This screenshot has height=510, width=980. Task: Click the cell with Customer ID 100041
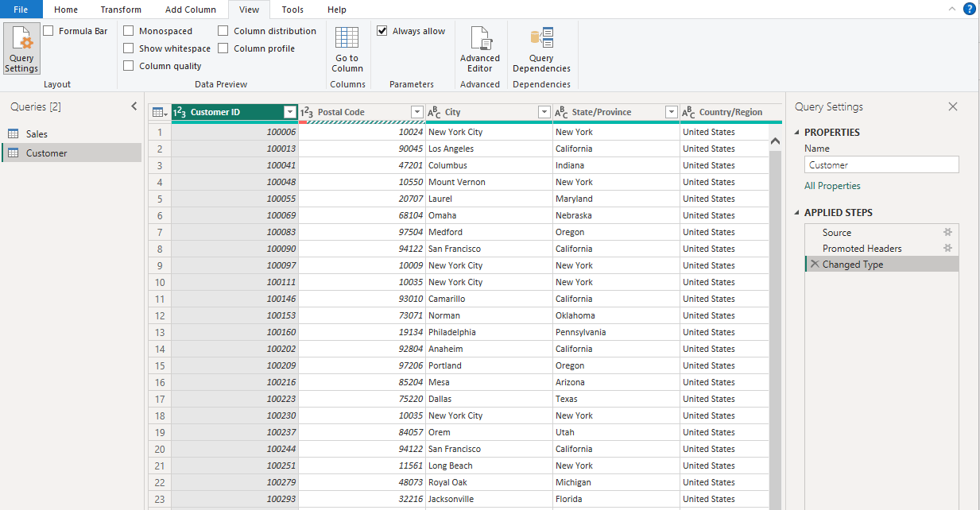(234, 165)
